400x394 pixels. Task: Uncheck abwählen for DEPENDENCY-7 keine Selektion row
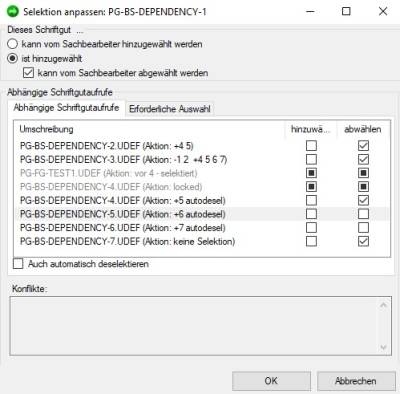363,241
